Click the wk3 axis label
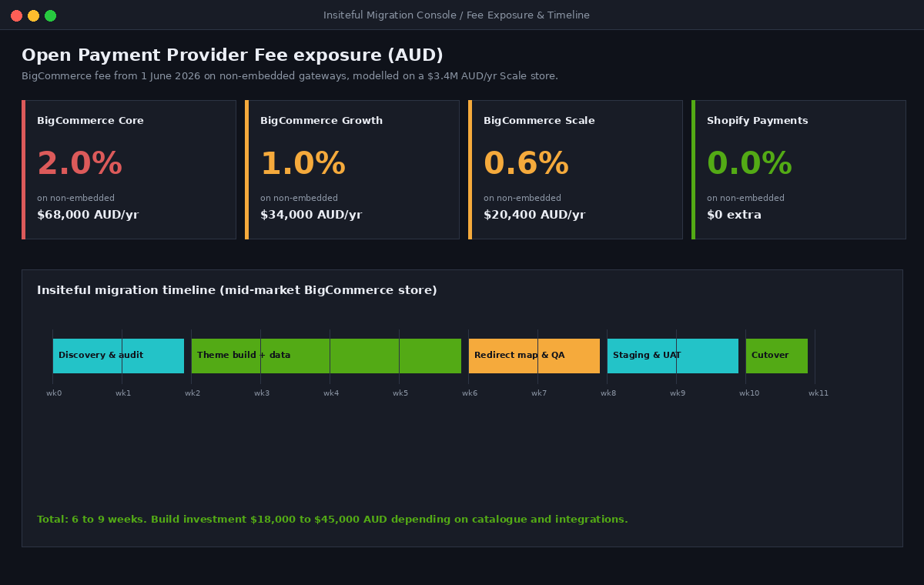This screenshot has height=585, width=924. [262, 393]
